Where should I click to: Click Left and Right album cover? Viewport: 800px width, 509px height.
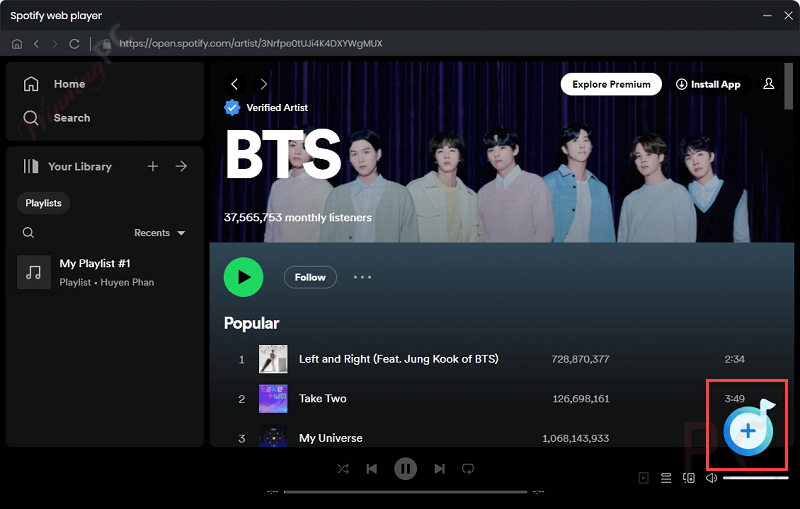click(x=273, y=359)
